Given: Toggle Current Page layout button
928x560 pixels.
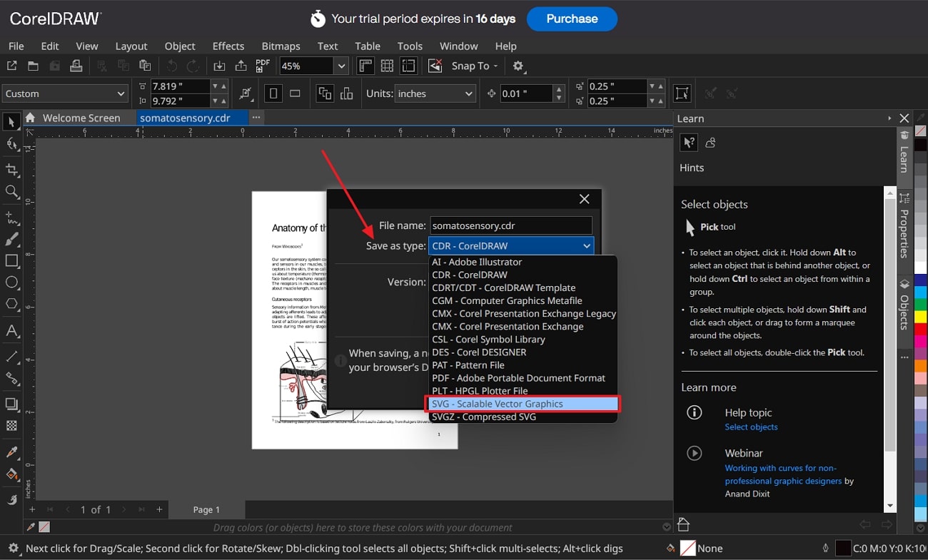Looking at the screenshot, I should click(347, 93).
